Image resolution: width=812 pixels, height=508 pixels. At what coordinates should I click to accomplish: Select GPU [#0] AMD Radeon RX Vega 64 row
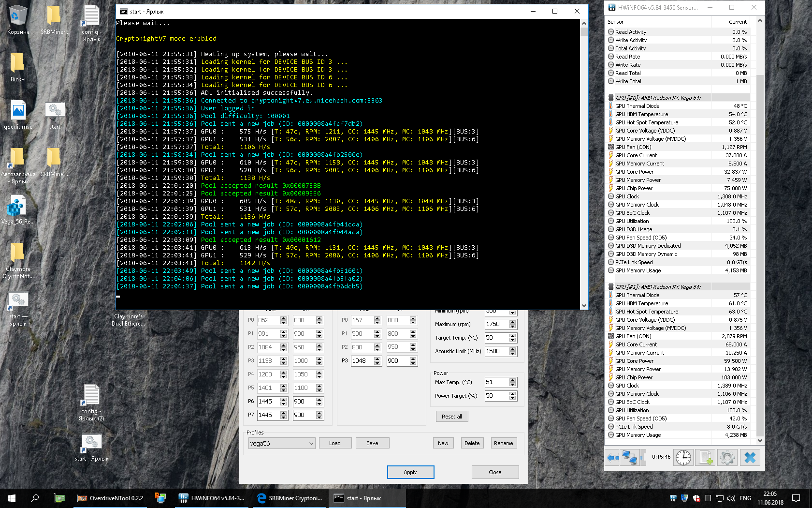(678, 98)
